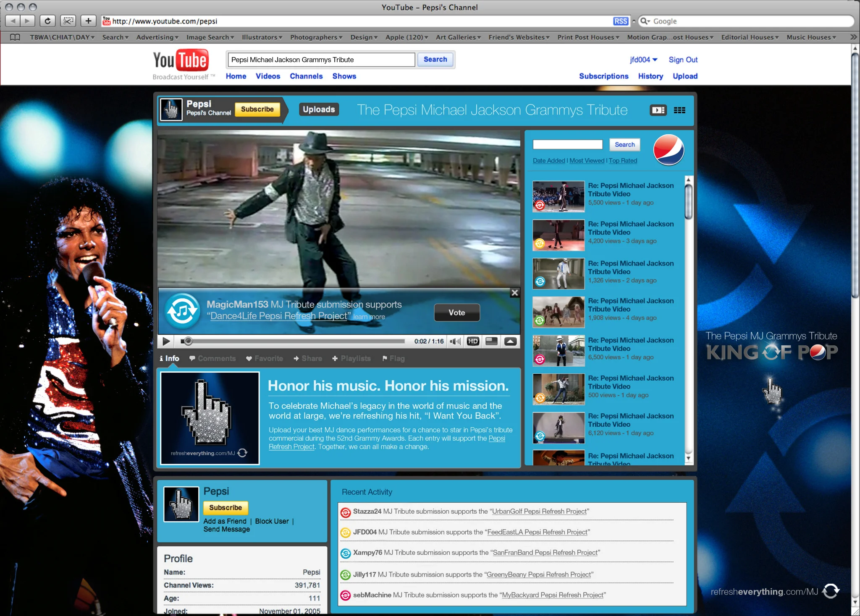Click the sparkling glove under King of Pop
This screenshot has height=616, width=860.
[773, 392]
